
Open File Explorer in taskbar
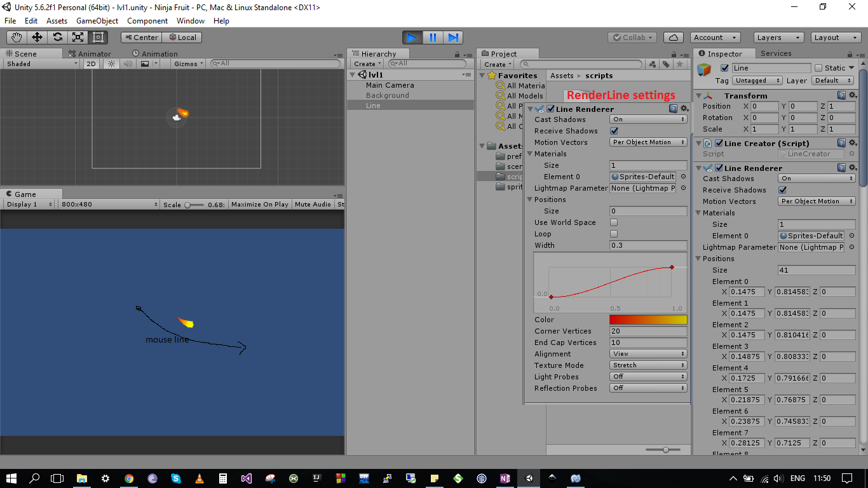pyautogui.click(x=81, y=478)
